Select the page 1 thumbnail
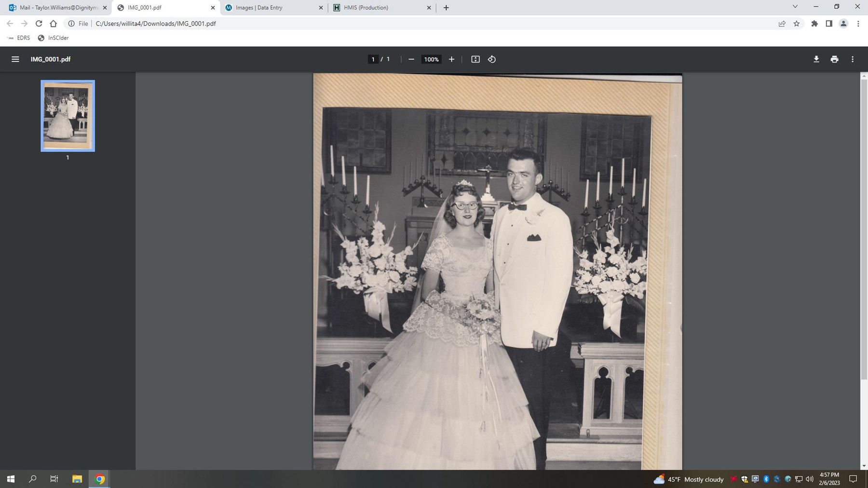 click(68, 115)
